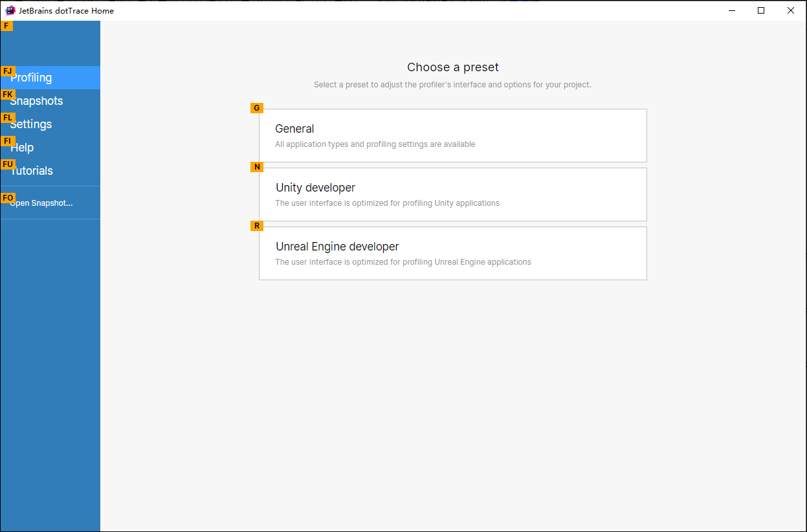Choose the Unreal Engine developer preset
This screenshot has height=532, width=807.
tap(337, 246)
